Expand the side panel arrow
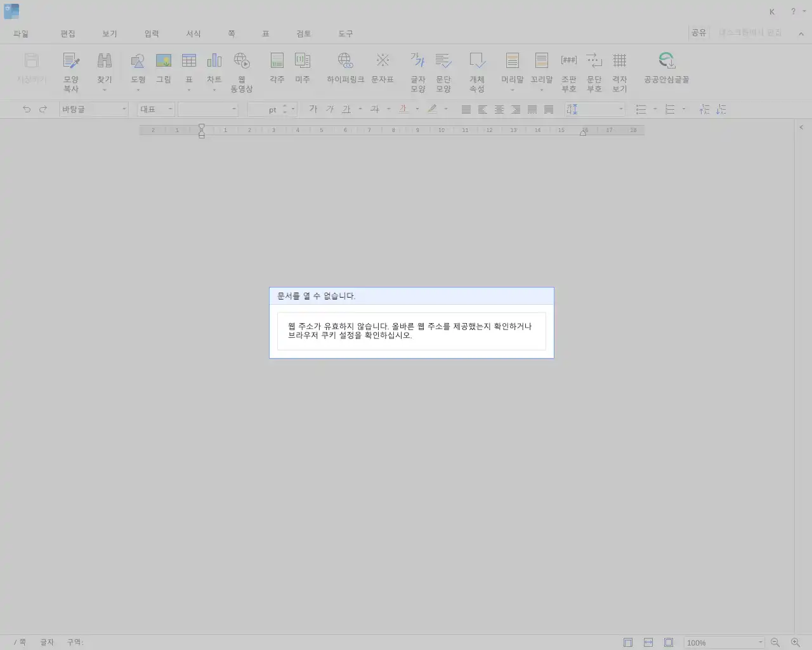Viewport: 812px width, 650px height. [801, 128]
